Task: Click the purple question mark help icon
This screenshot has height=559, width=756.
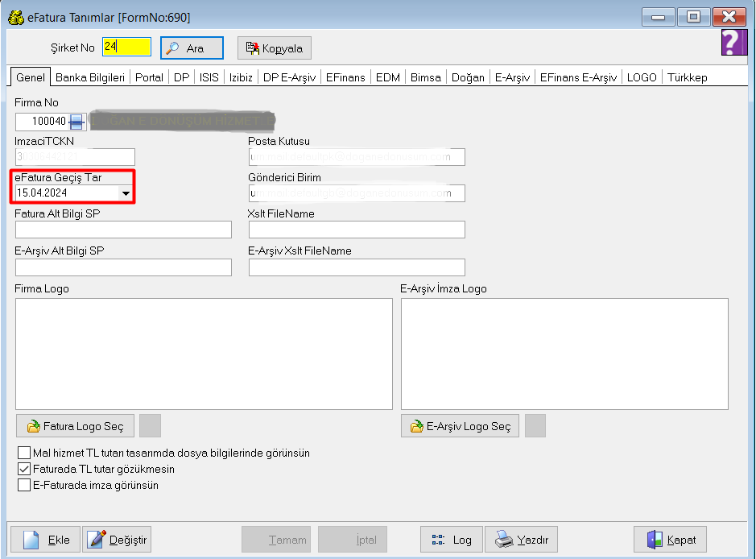Action: point(729,43)
